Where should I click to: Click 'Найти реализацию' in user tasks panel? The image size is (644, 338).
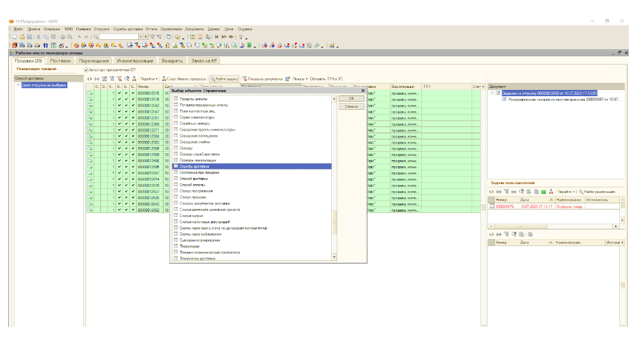[597, 192]
